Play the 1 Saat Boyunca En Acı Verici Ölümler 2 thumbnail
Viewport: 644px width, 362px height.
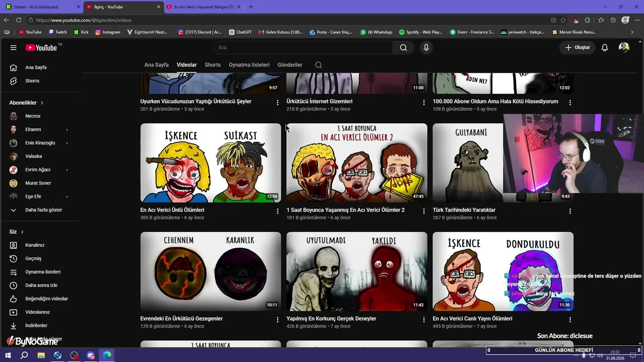(357, 163)
